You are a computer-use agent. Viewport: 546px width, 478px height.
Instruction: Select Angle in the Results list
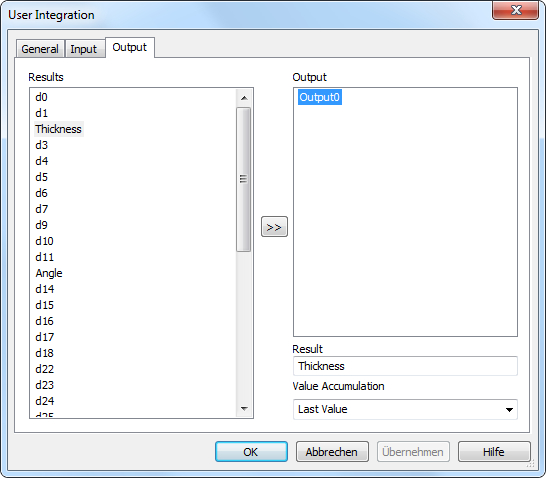click(49, 273)
